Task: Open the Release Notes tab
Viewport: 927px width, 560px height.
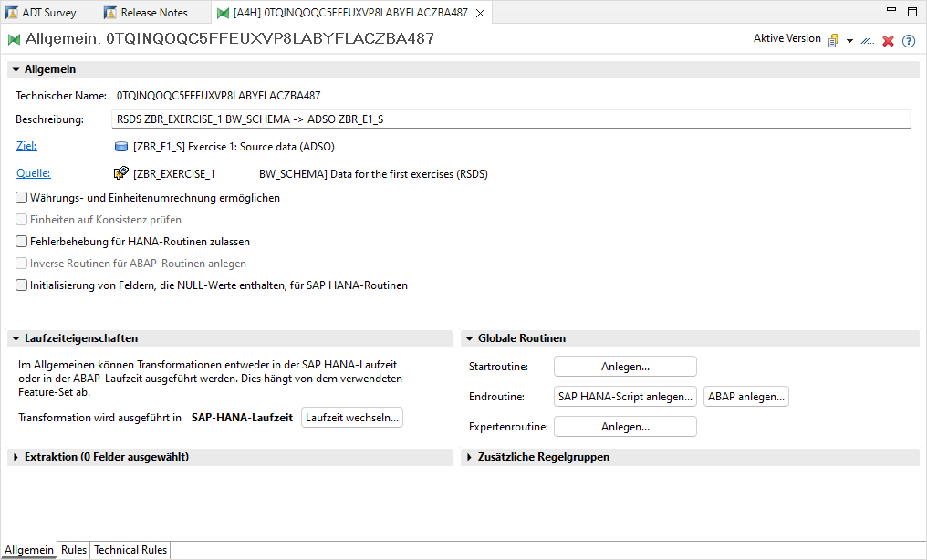Action: pyautogui.click(x=145, y=13)
